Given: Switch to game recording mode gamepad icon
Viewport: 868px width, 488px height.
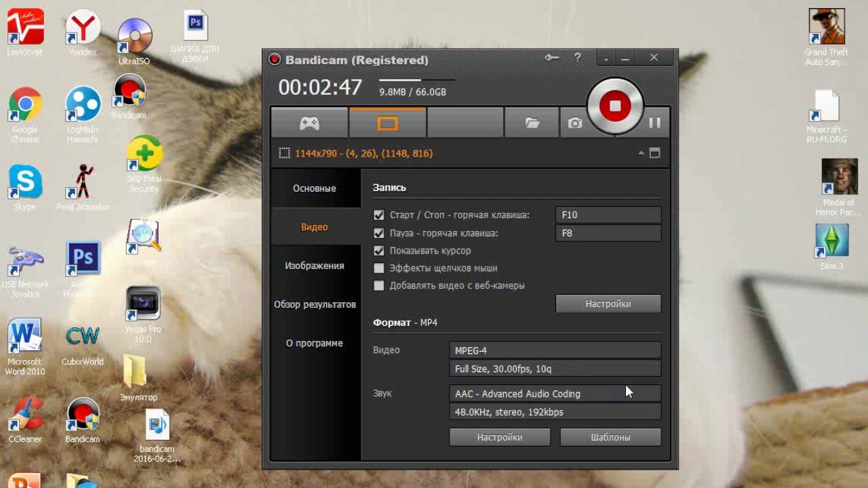Looking at the screenshot, I should (310, 123).
